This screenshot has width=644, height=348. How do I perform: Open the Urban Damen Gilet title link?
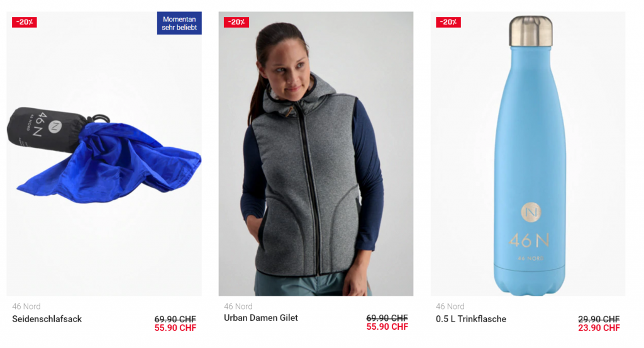(x=261, y=318)
